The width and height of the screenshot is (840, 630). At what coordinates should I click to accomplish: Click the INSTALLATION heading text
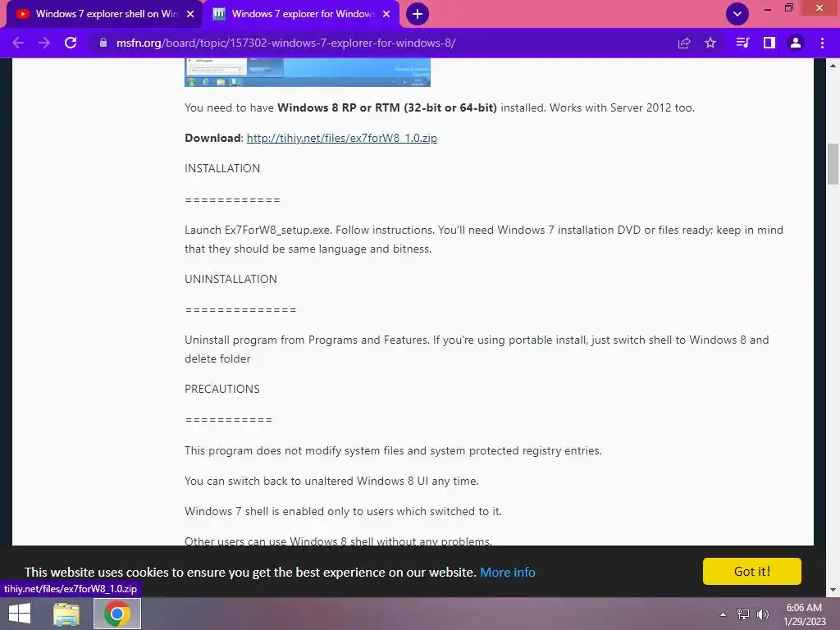pyautogui.click(x=222, y=168)
